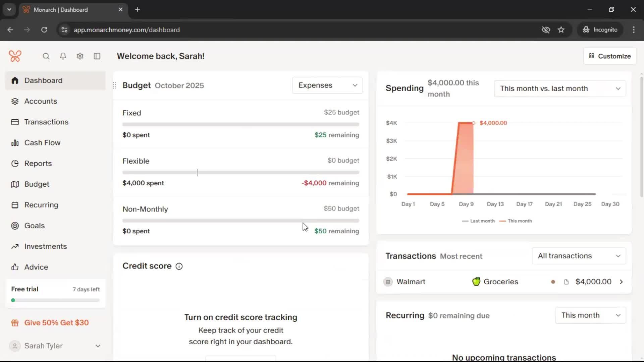
Task: Open the Recurring sidebar item
Action: [41, 205]
